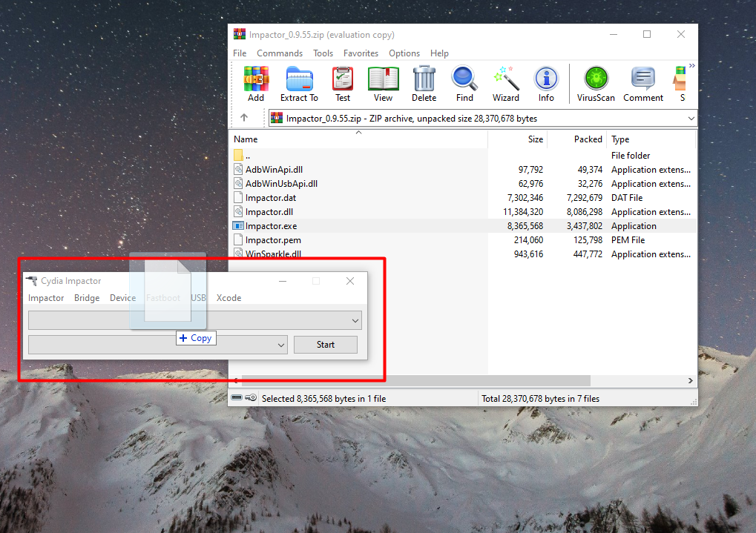Click the Impactor.exe application icon

click(238, 226)
